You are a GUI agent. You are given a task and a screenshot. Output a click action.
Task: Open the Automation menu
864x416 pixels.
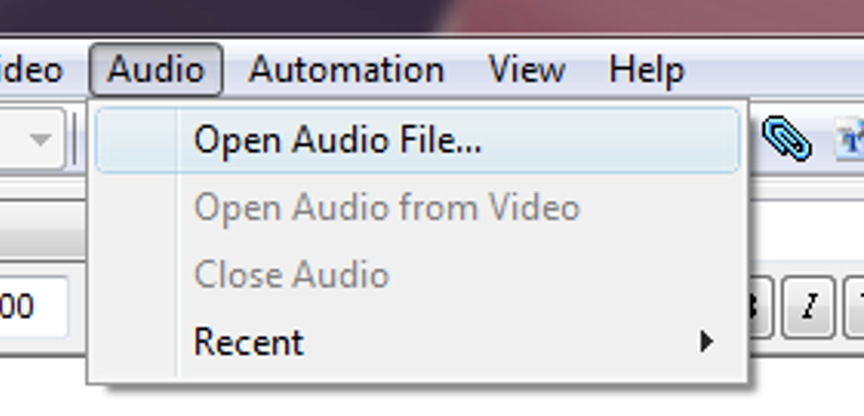point(346,70)
